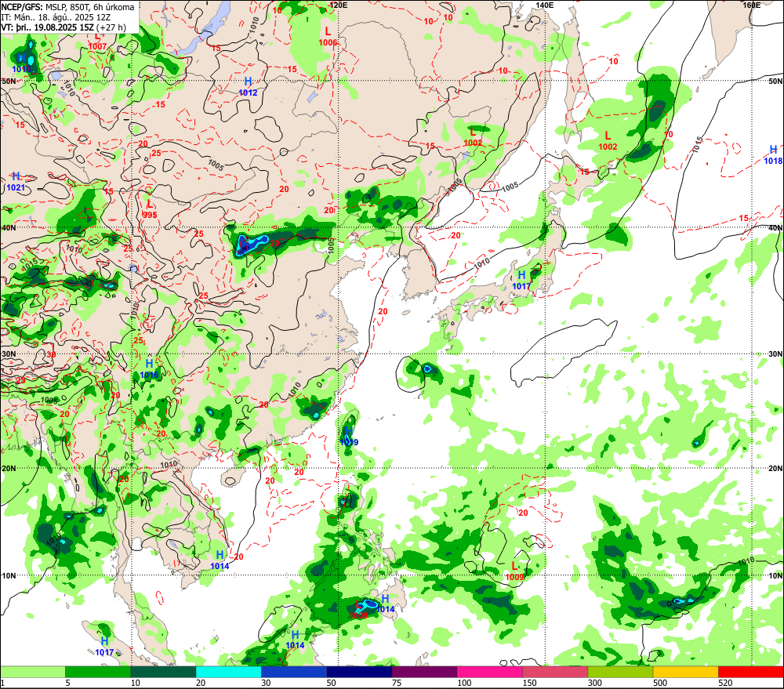Click the H 1012 high pressure marker

click(248, 87)
